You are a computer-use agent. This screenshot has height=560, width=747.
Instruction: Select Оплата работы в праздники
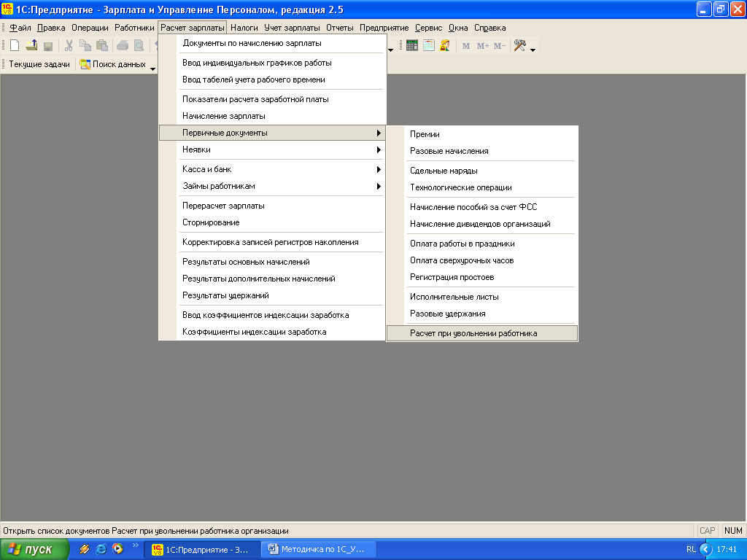tap(482, 244)
